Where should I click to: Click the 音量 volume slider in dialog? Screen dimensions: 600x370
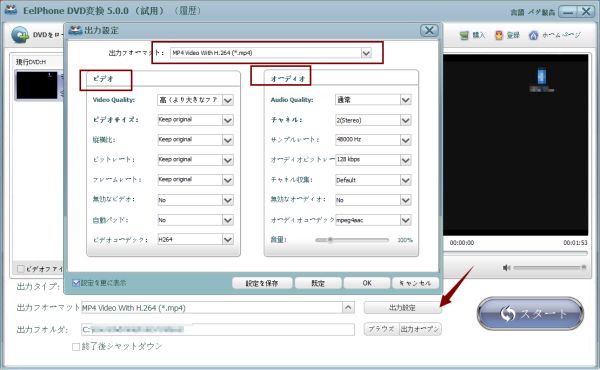pyautogui.click(x=352, y=240)
